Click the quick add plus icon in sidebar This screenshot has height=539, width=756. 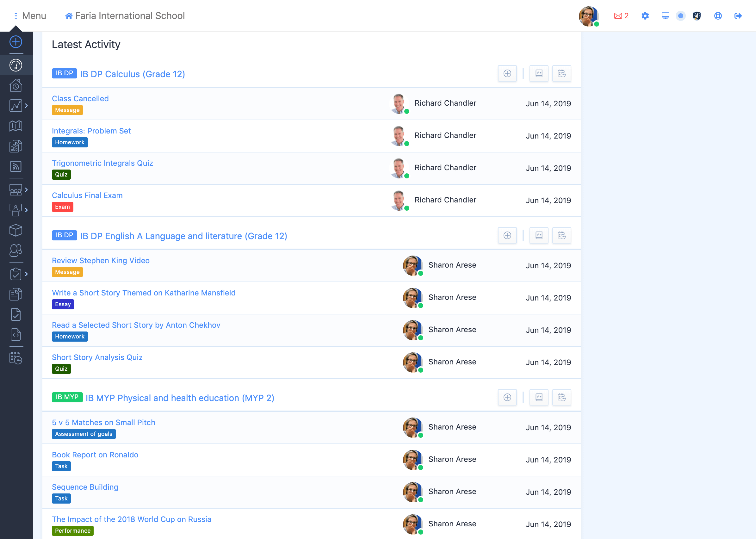tap(15, 42)
